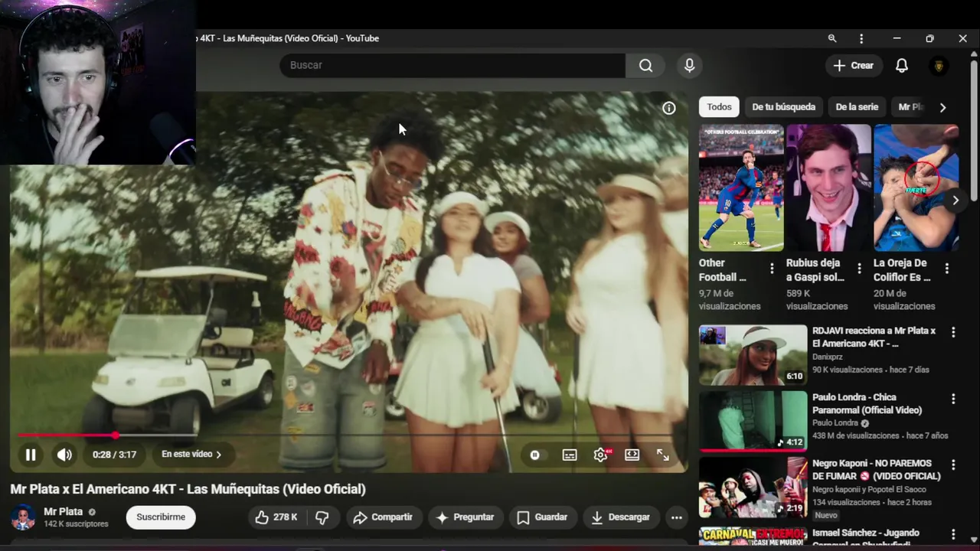Click the 'Paulo Londra' channel name text
Screen dimensions: 980x551
click(835, 423)
